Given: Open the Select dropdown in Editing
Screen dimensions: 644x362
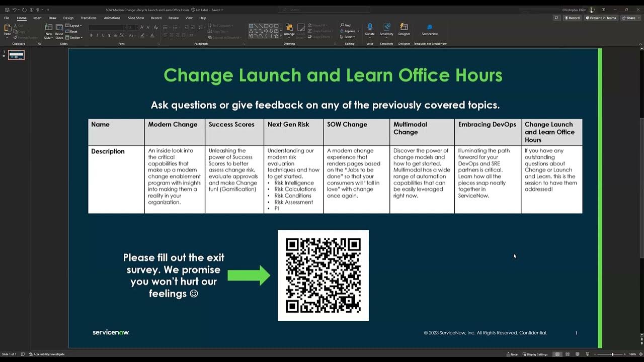Looking at the screenshot, I should [x=348, y=37].
